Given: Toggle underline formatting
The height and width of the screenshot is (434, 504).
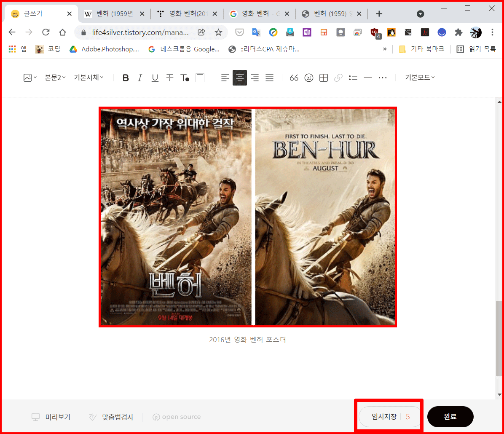Looking at the screenshot, I should (155, 78).
